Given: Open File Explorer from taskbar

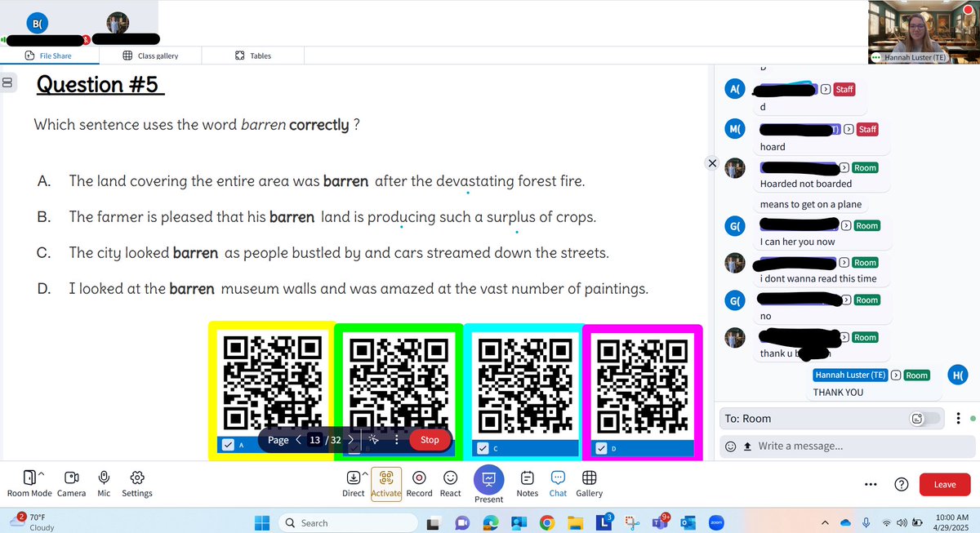Looking at the screenshot, I should 575,522.
